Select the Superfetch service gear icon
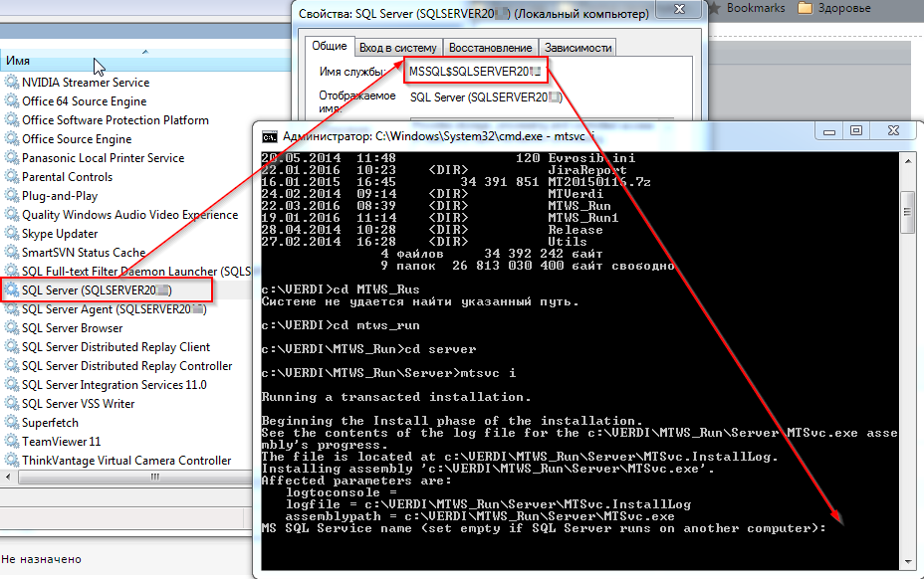924x579 pixels. [11, 423]
